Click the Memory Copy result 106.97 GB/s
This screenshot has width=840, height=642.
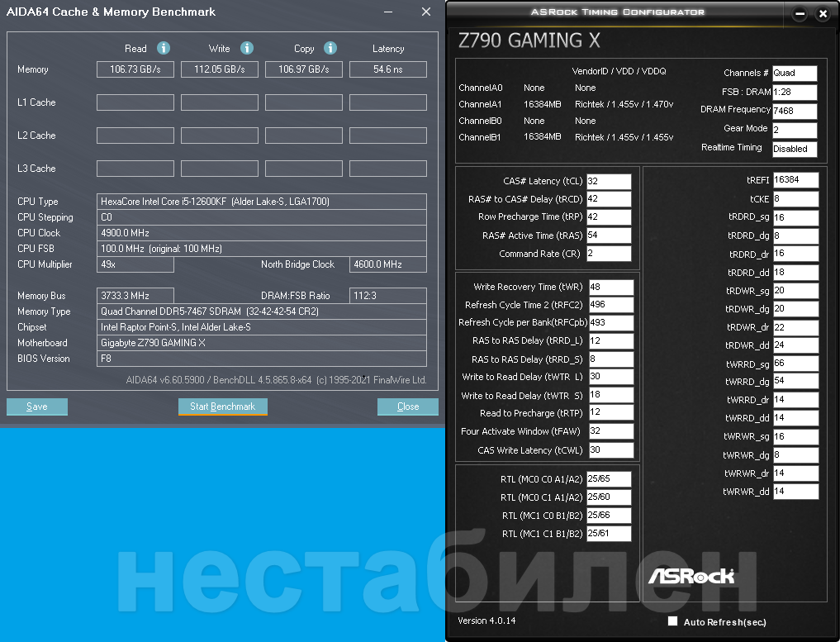304,69
